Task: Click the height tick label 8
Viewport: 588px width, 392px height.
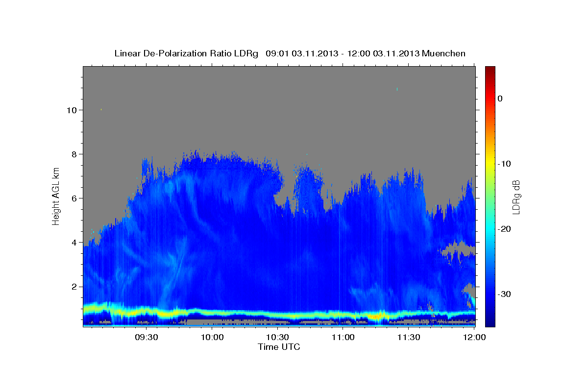Action: (74, 154)
